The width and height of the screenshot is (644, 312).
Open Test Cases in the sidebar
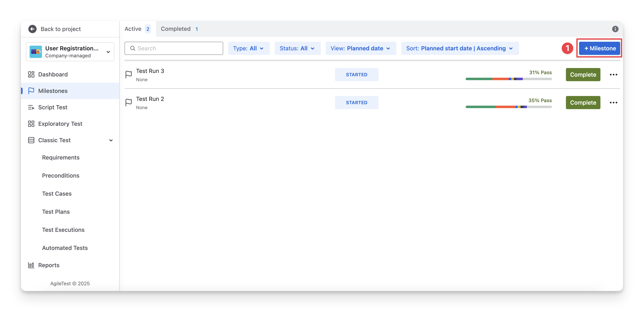[57, 194]
